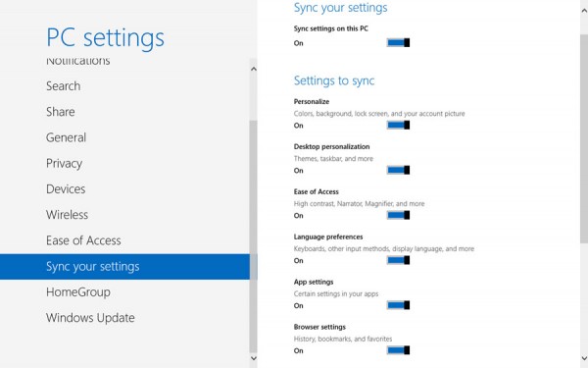Click right pane scrollbar down arrow
588x368 pixels.
pyautogui.click(x=584, y=358)
